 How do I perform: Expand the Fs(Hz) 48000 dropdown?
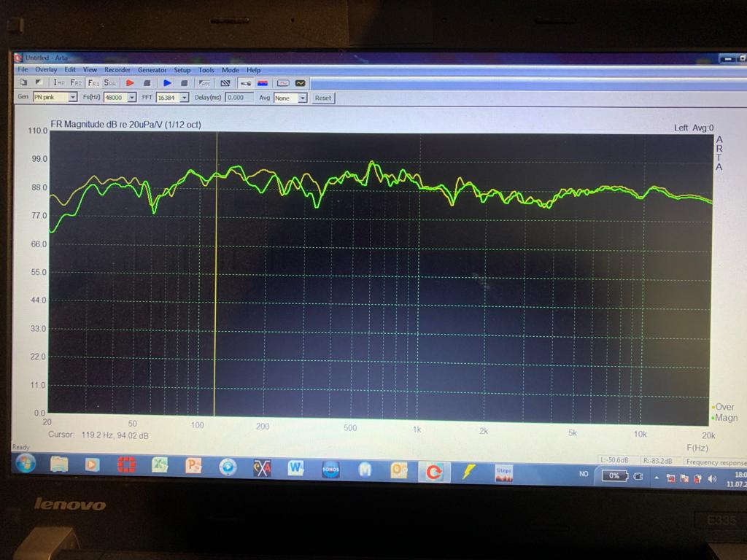pos(132,97)
